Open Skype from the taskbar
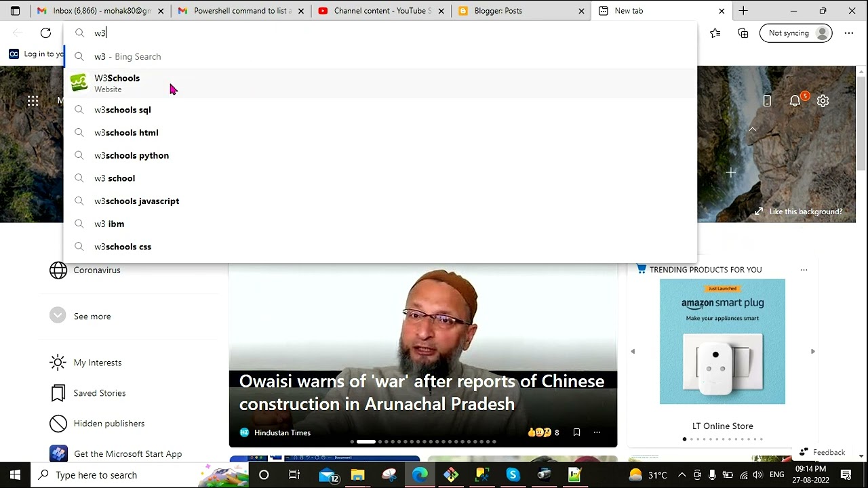Viewport: 868px width, 488px height. 513,475
